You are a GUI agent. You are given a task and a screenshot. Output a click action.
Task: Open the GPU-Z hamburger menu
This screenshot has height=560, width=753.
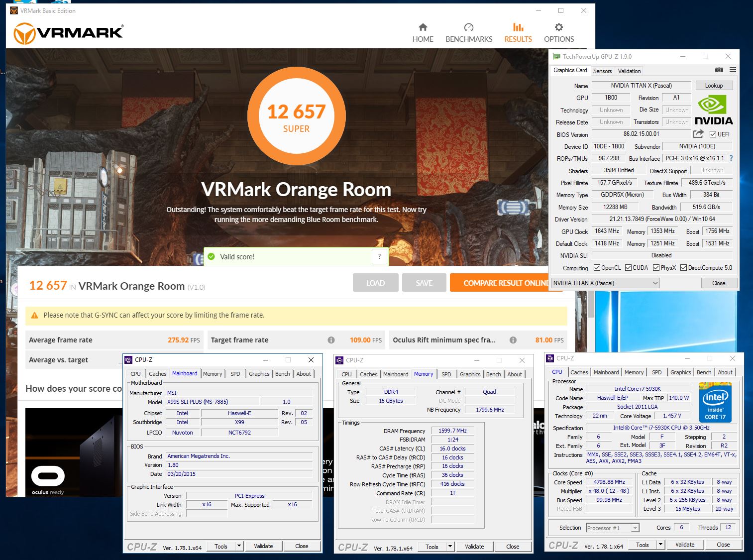point(733,70)
